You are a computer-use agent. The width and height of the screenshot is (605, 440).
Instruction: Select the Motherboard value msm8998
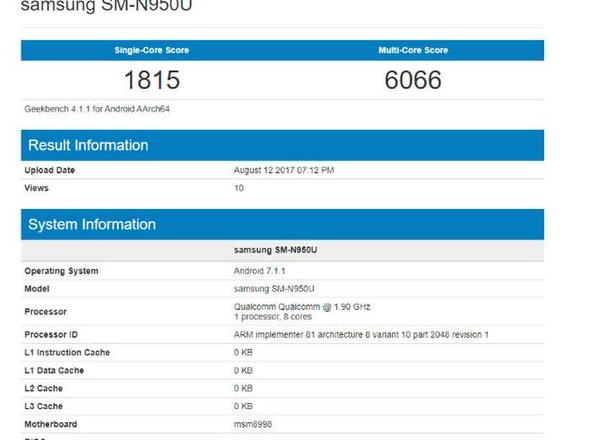(253, 424)
